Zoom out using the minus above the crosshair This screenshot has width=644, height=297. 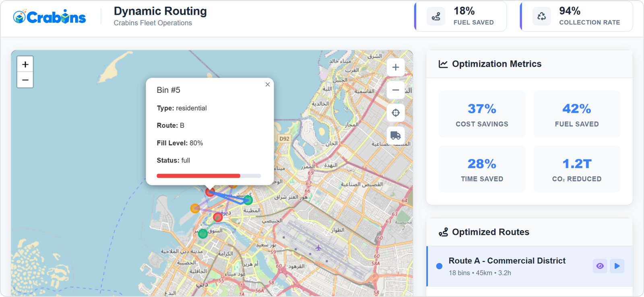point(396,90)
